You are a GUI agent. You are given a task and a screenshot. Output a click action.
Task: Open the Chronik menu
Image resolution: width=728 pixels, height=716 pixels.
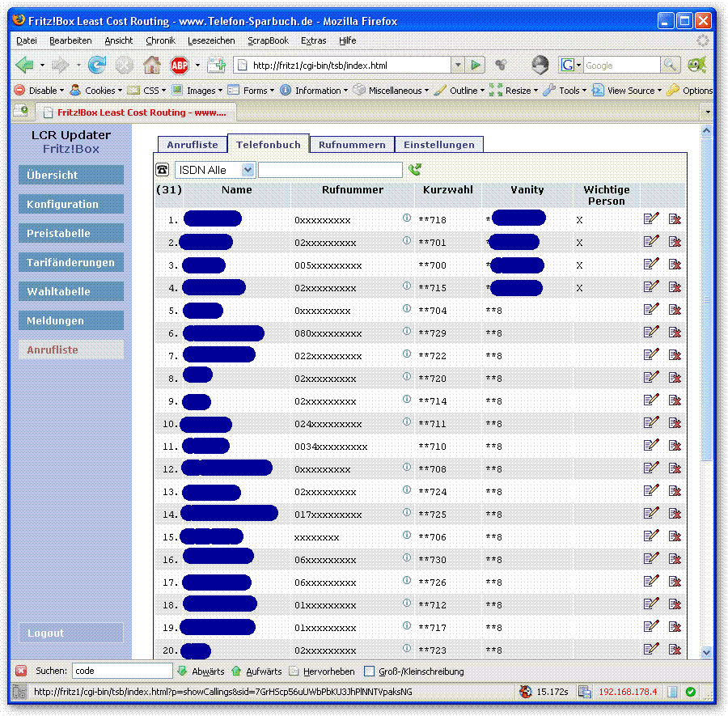tap(161, 40)
